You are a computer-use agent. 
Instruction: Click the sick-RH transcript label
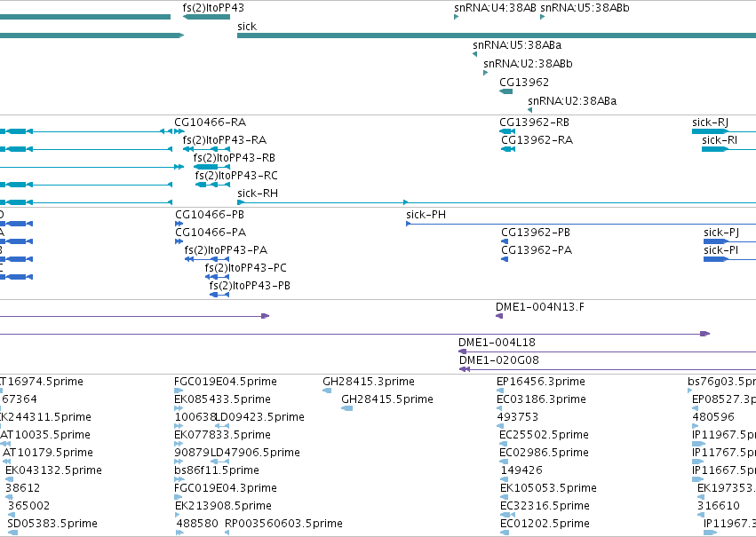pyautogui.click(x=258, y=193)
